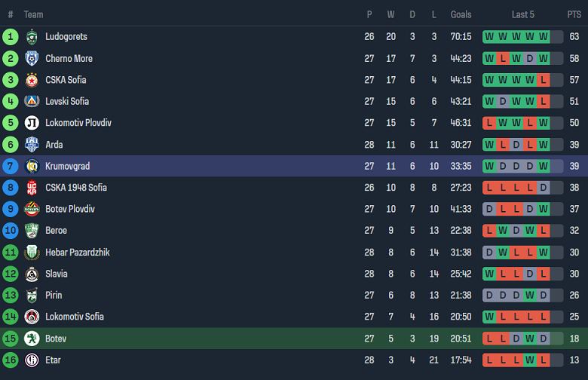This screenshot has width=588, height=380.
Task: Select the Hebar Pazardzhik team name
Action: (77, 253)
